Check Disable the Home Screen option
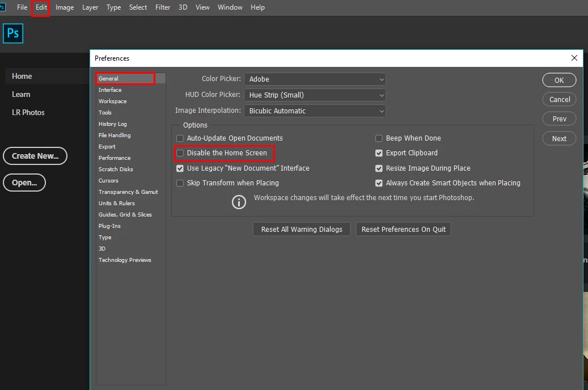Screen dimensions: 588x390 [180, 153]
